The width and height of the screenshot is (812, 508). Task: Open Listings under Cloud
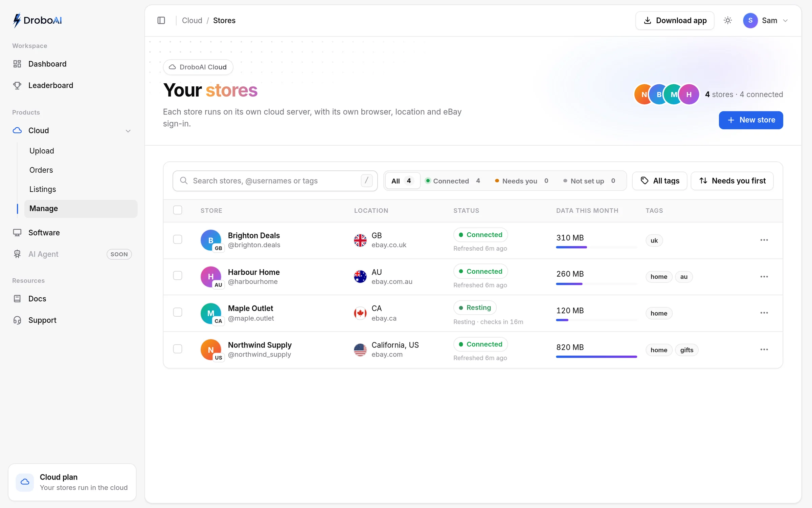click(81, 189)
